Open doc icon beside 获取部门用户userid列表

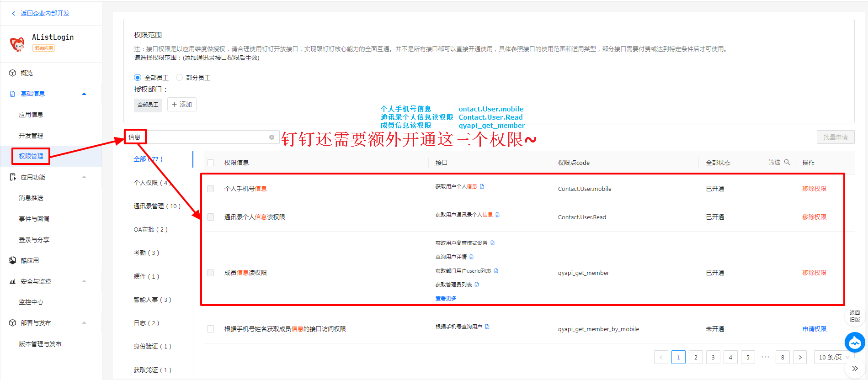[496, 271]
